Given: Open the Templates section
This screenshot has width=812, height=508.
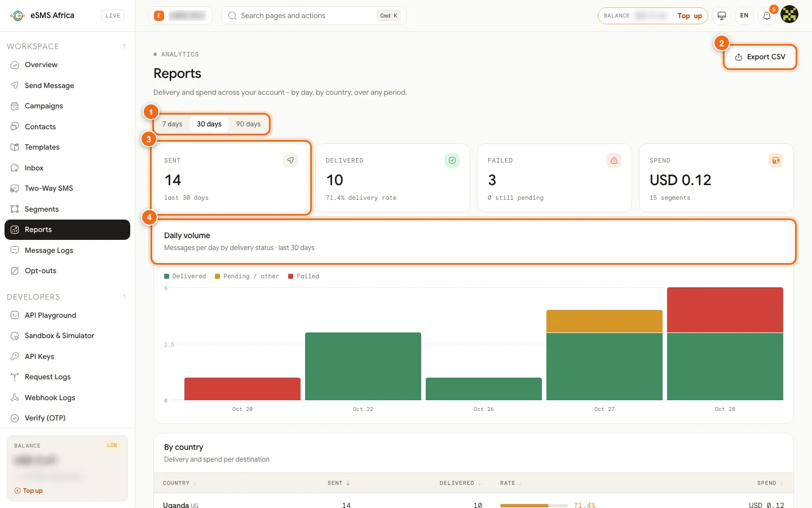Looking at the screenshot, I should point(67,147).
